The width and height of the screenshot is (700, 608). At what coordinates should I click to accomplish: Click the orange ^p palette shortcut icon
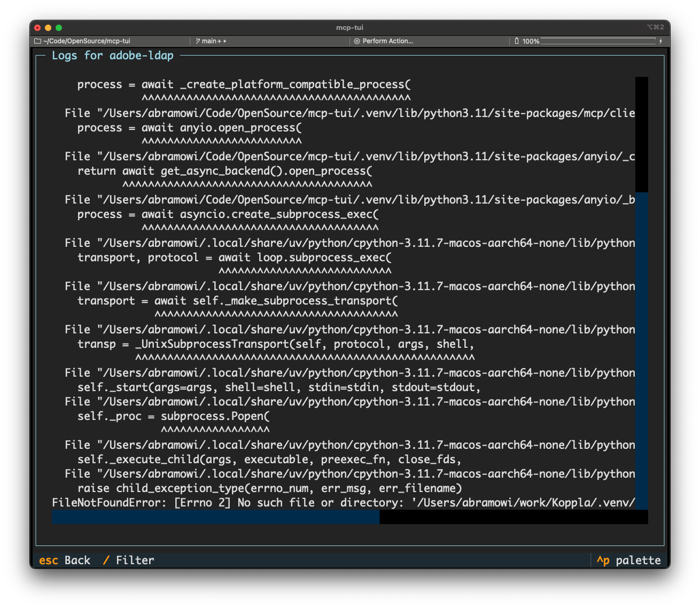603,560
